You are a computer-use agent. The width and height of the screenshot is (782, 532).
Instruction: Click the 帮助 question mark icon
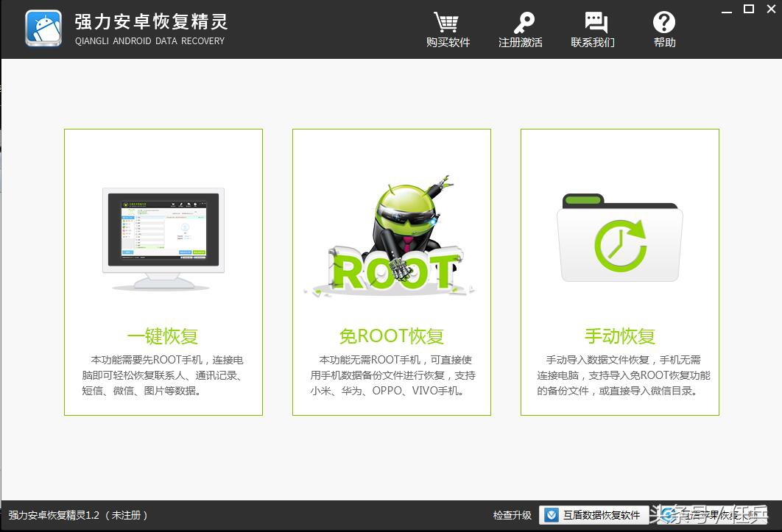[x=663, y=24]
